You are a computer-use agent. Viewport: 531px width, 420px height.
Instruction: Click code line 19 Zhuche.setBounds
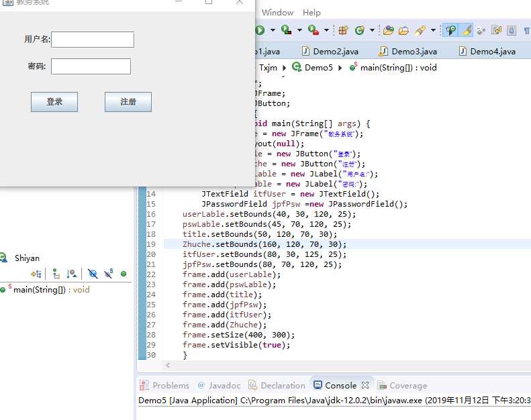click(x=264, y=244)
